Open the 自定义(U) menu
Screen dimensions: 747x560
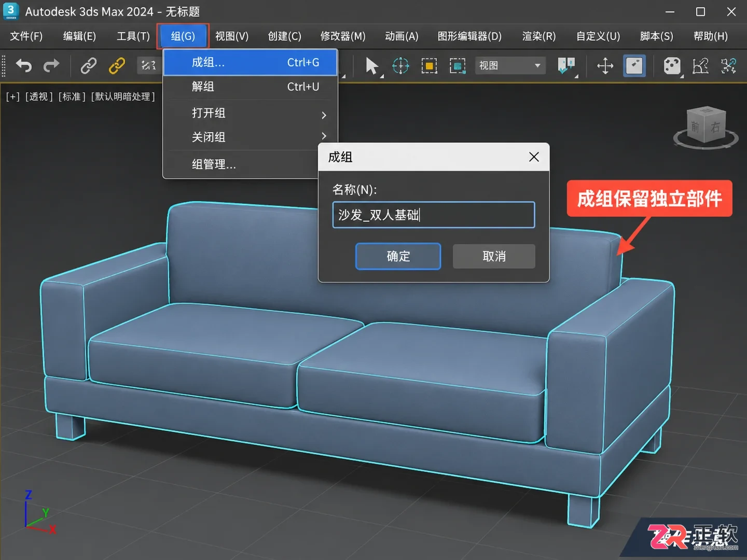tap(598, 36)
